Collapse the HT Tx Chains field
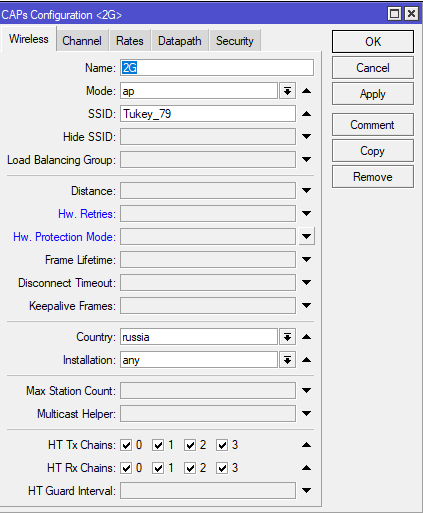The width and height of the screenshot is (423, 513). (x=306, y=445)
